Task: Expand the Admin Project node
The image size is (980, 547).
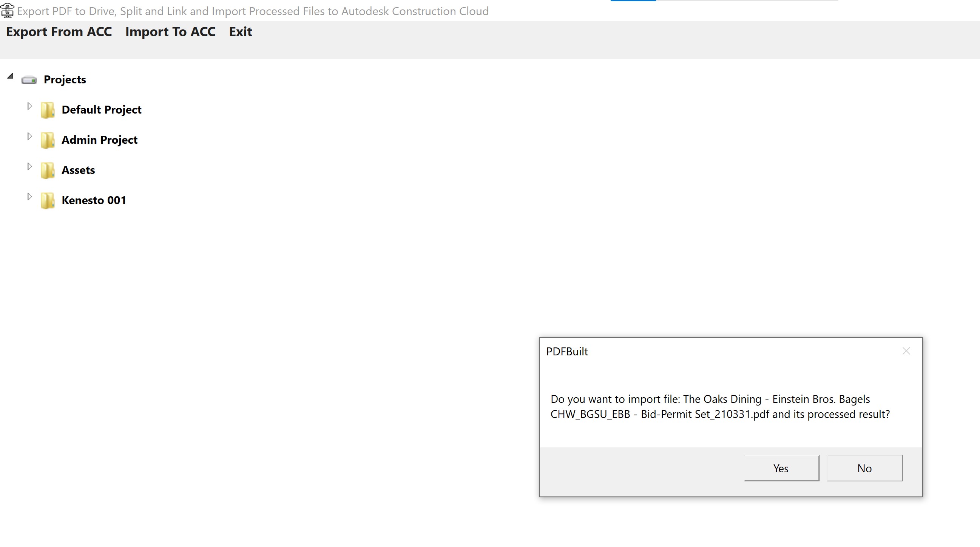Action: pos(29,136)
